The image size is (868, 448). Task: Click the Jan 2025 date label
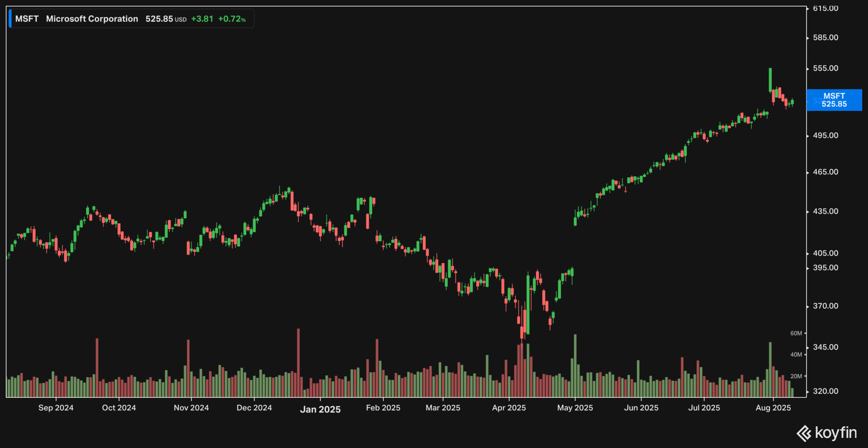pyautogui.click(x=320, y=409)
